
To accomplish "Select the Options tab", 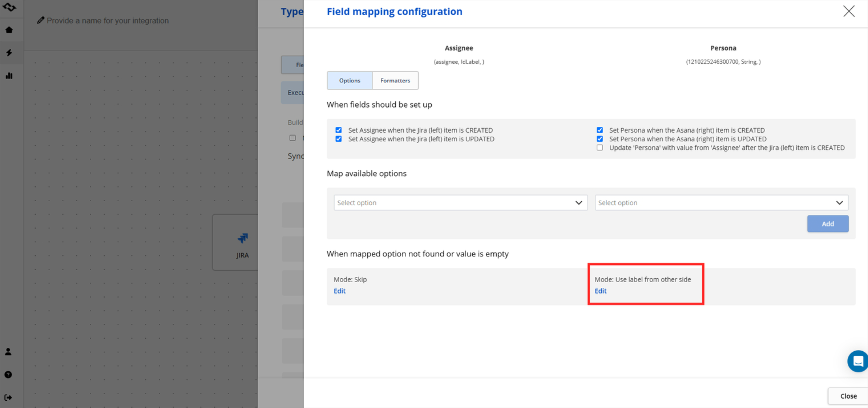I will point(349,81).
